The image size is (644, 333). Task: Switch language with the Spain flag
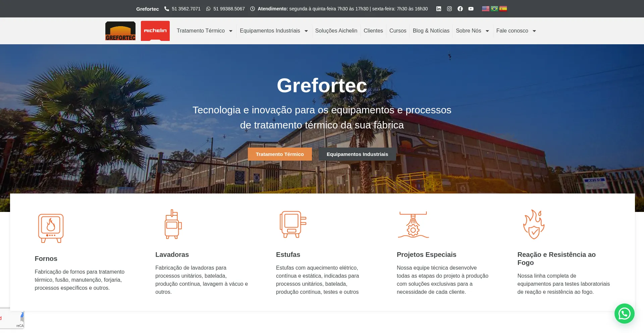pyautogui.click(x=503, y=9)
